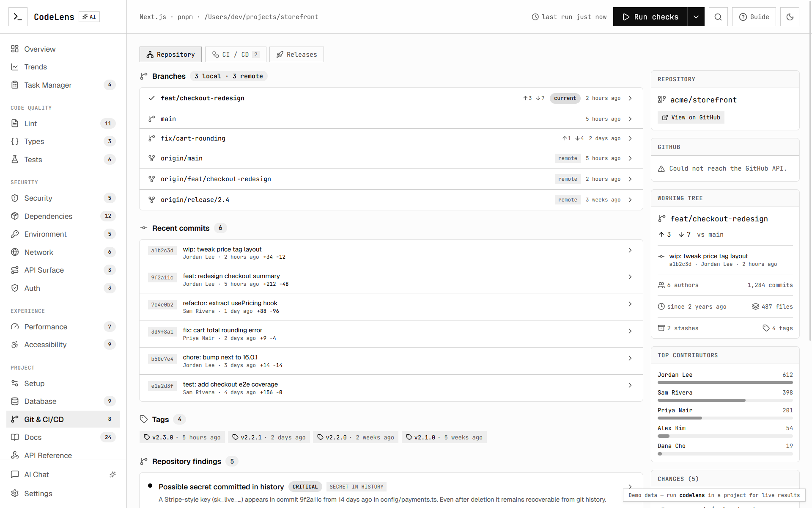Switch to the Repository tab
This screenshot has width=812, height=508.
(x=170, y=54)
